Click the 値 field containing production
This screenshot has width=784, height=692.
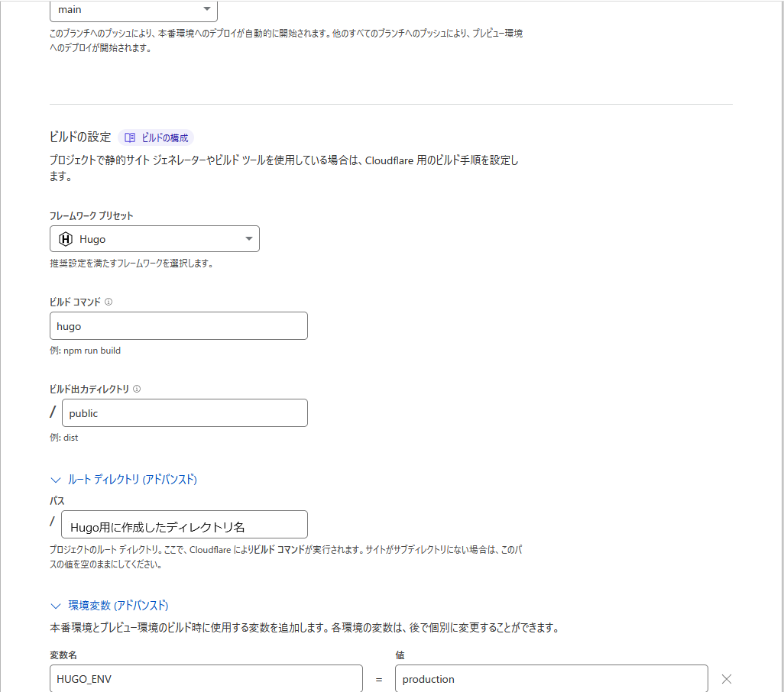point(550,679)
